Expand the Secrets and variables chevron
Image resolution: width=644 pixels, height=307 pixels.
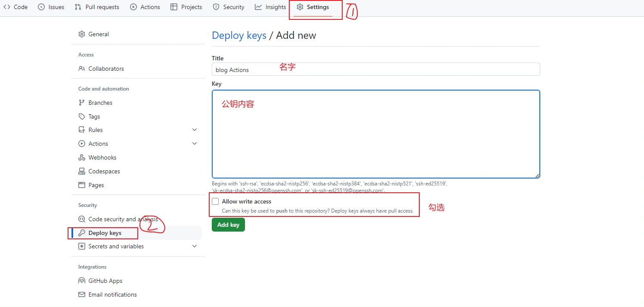pos(195,246)
